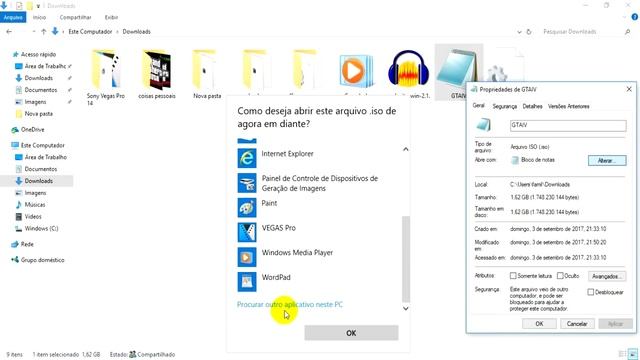Expand the address bar history dropdown
Viewport: 640px width, 360px height.
click(519, 31)
